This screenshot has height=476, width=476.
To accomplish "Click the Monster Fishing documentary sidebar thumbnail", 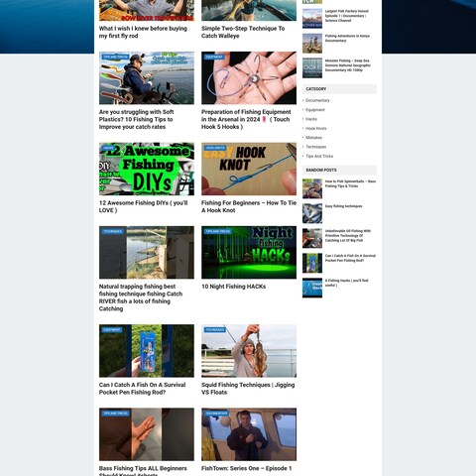I will [x=312, y=68].
